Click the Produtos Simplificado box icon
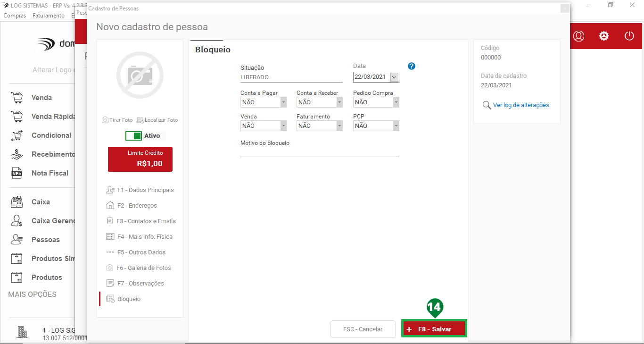 17,259
